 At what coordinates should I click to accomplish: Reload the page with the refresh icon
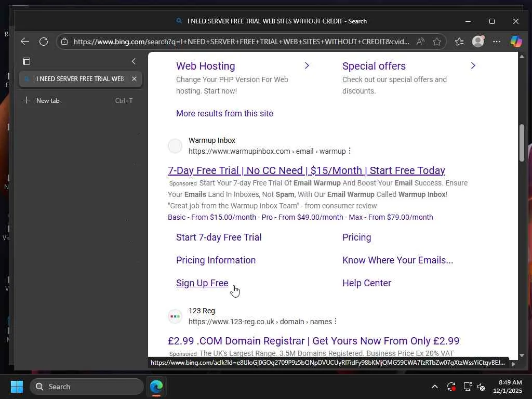[x=44, y=42]
